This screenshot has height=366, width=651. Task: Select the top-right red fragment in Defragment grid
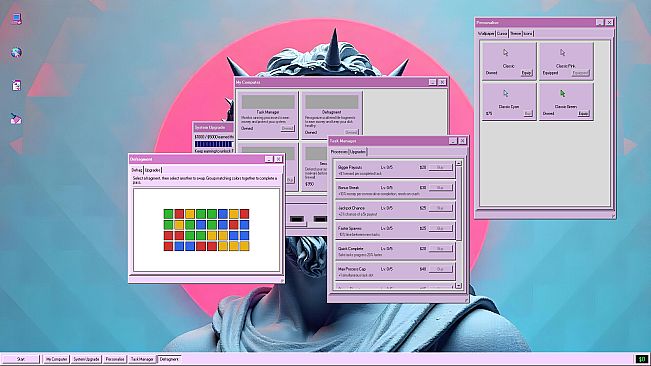point(244,214)
